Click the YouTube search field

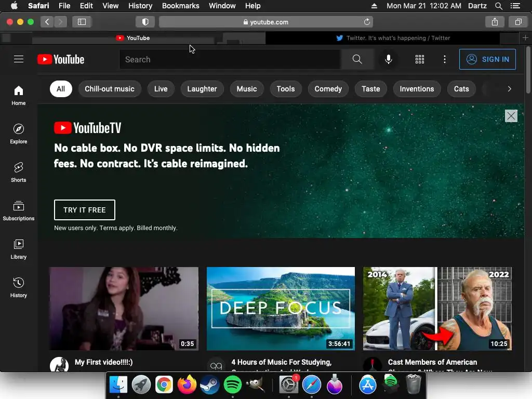pos(230,59)
